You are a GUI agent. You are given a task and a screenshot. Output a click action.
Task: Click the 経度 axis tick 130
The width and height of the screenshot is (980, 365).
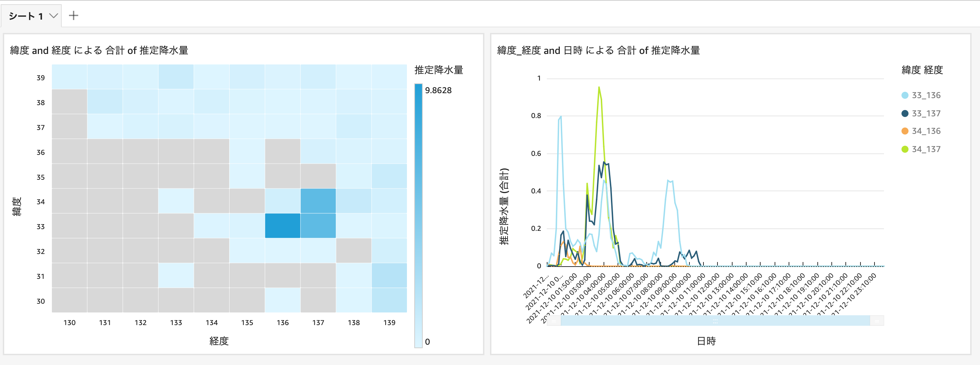coord(69,322)
